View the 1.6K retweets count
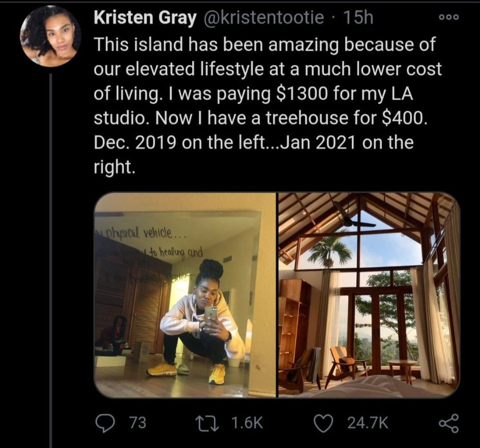This screenshot has width=480, height=448. (248, 423)
